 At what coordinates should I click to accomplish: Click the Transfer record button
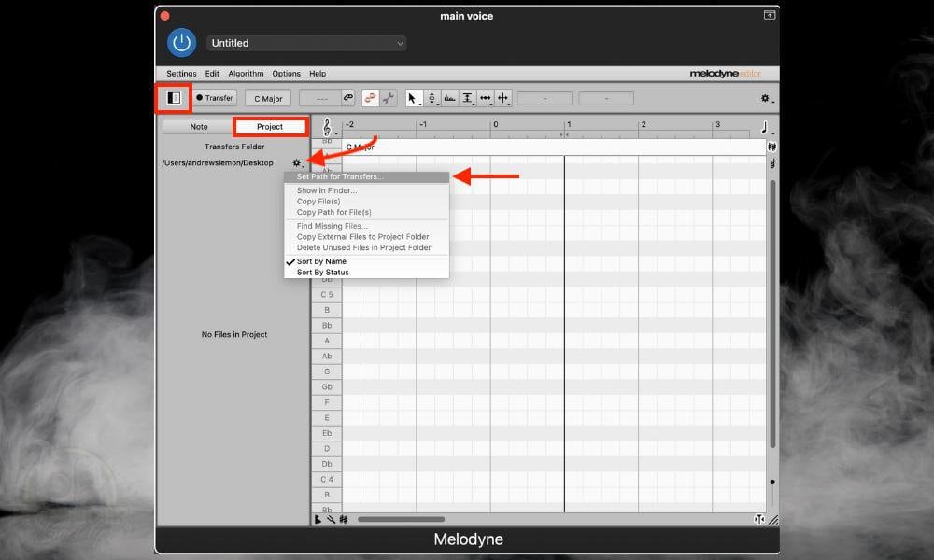(x=215, y=98)
